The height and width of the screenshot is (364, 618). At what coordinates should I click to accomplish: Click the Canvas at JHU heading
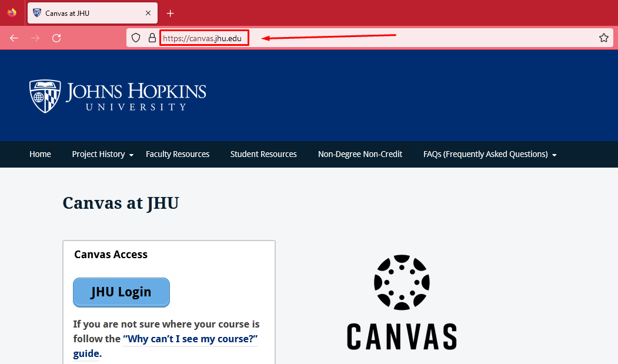pyautogui.click(x=121, y=203)
